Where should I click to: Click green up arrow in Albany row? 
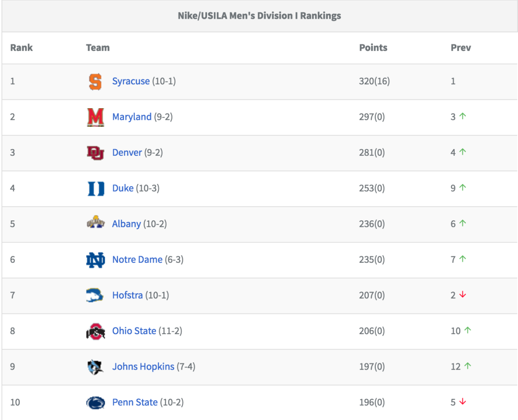pos(463,223)
